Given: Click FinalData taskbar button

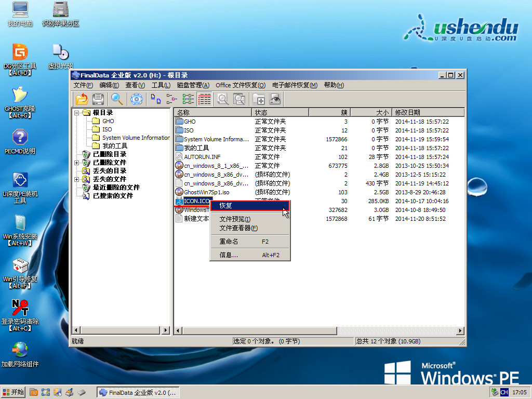Looking at the screenshot, I should click(138, 393).
